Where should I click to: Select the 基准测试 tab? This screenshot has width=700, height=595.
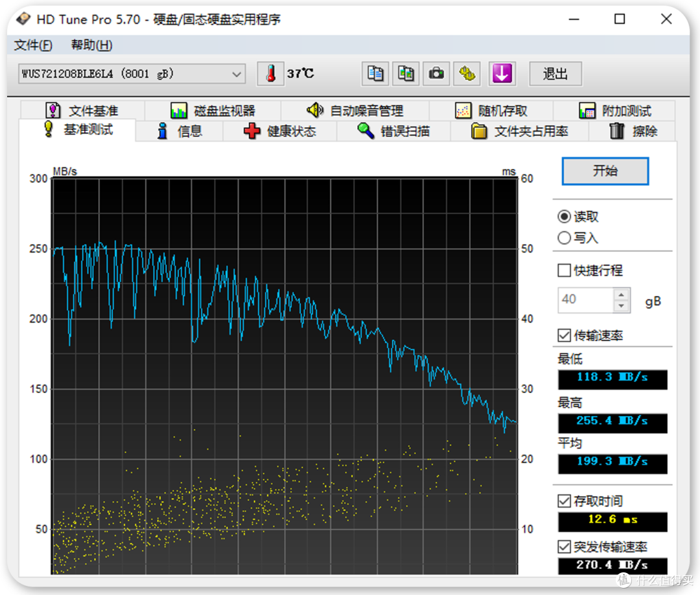[78, 130]
